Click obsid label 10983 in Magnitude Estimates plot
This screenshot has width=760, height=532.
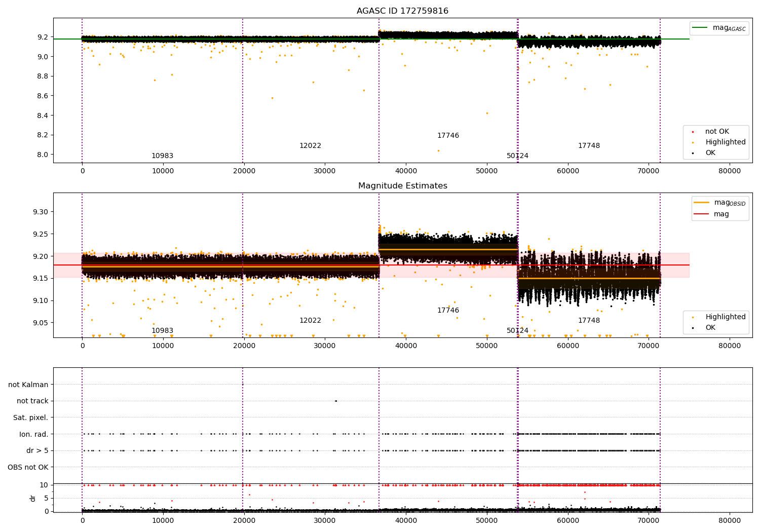[x=162, y=331]
